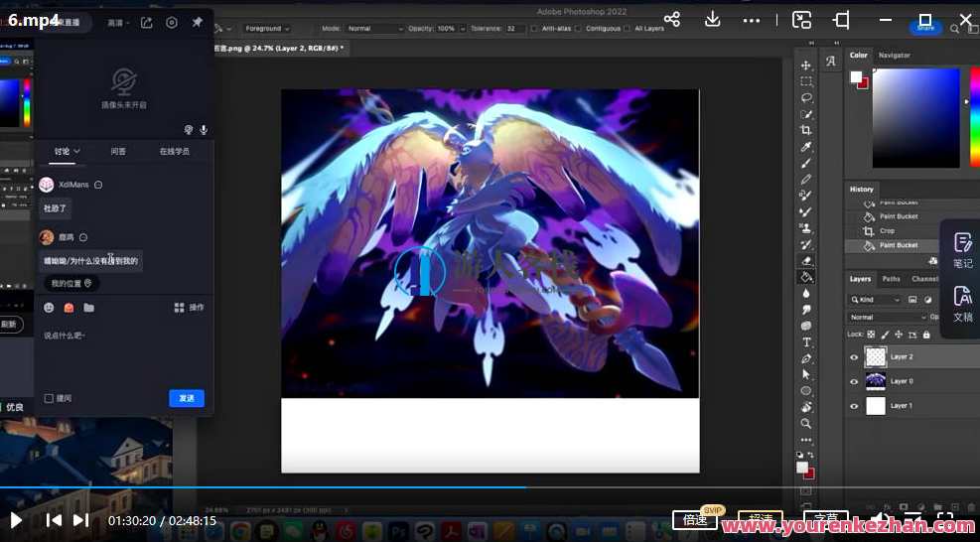
Task: Select the Type tool
Action: pyautogui.click(x=806, y=342)
